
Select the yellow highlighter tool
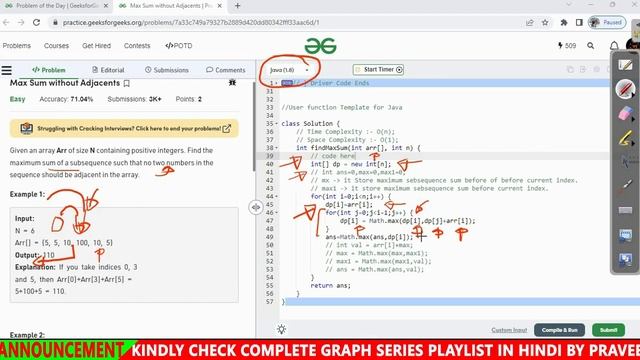click(x=624, y=138)
